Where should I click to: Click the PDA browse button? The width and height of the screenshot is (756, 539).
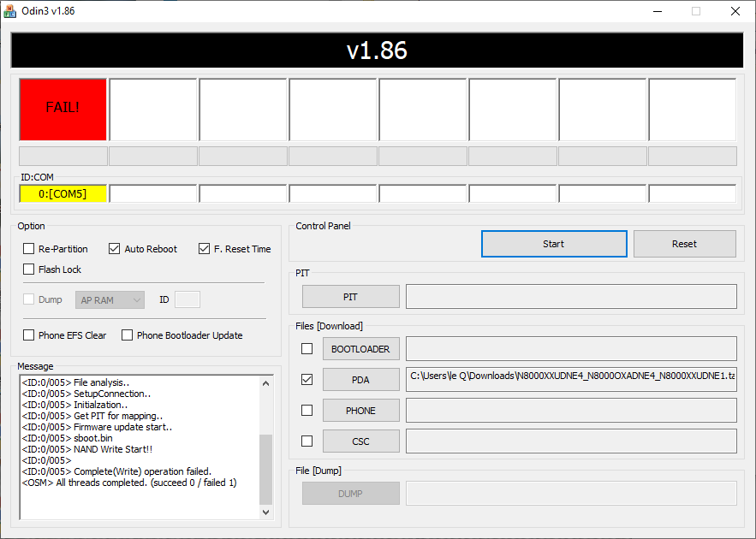[x=361, y=380]
